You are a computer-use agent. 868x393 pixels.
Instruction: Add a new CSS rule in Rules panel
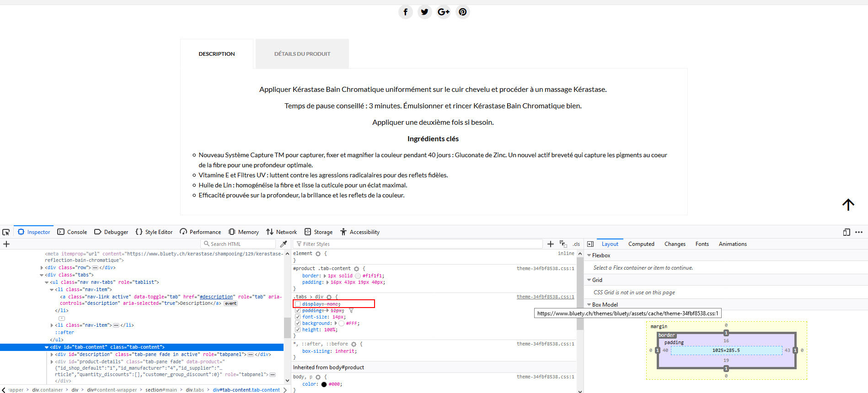[551, 244]
